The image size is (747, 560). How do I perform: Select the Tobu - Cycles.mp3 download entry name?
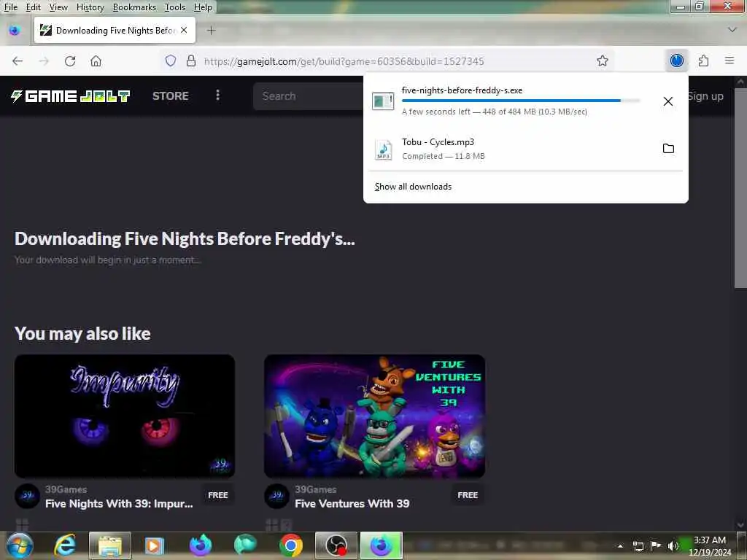(438, 142)
